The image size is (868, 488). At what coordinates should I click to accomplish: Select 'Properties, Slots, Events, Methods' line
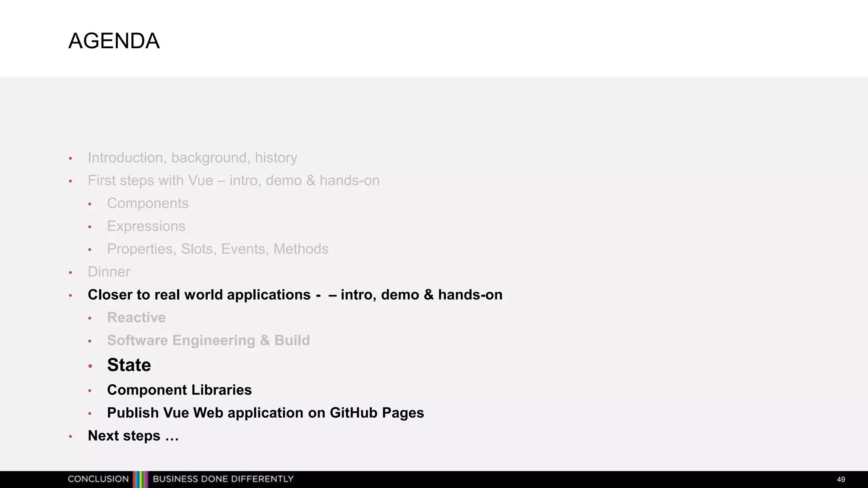tap(218, 249)
